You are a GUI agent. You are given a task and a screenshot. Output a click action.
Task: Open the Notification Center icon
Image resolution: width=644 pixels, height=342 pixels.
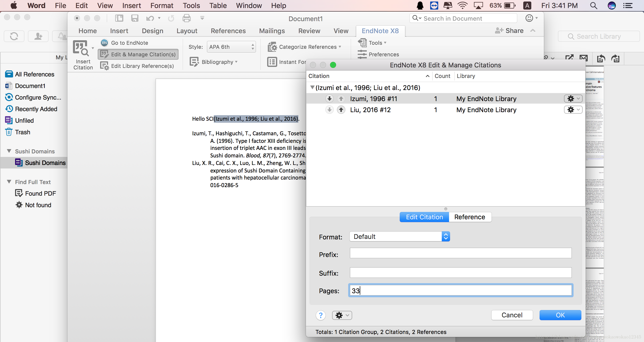[628, 6]
